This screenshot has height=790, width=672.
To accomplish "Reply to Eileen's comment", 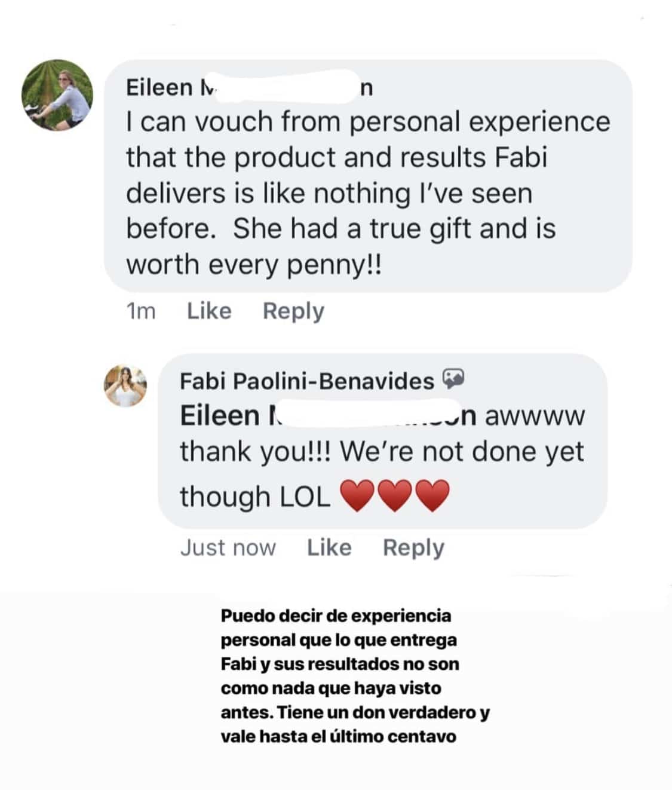I will click(293, 311).
